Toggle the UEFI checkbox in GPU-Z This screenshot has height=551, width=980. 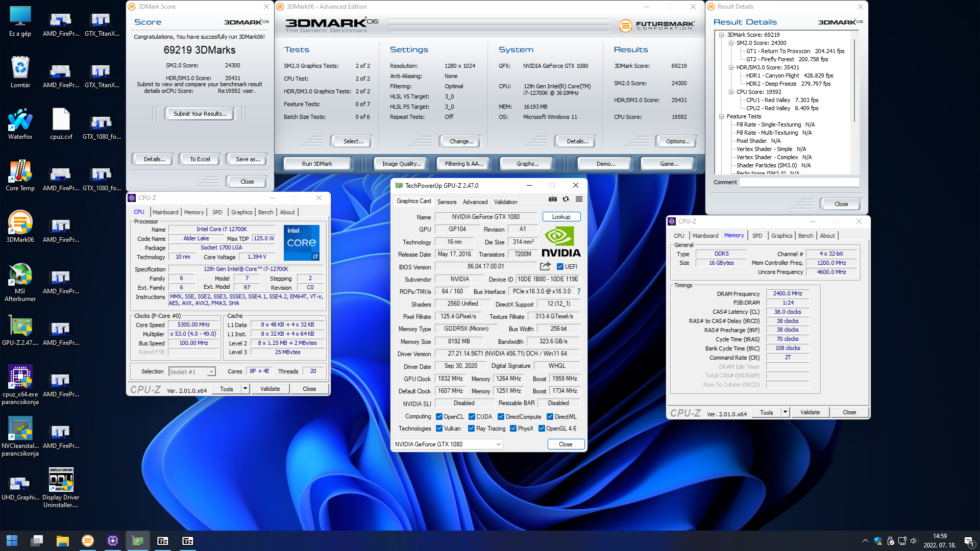pos(560,266)
